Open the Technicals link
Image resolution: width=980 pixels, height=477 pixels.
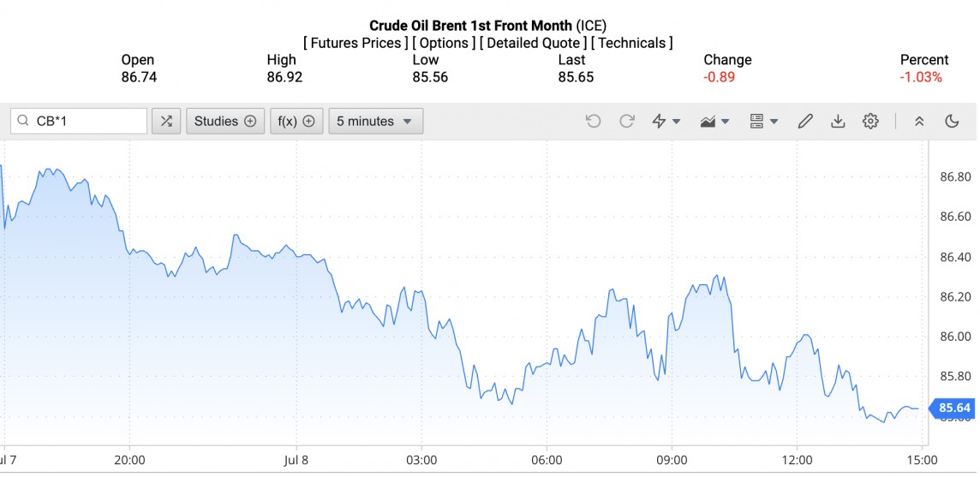[x=632, y=43]
